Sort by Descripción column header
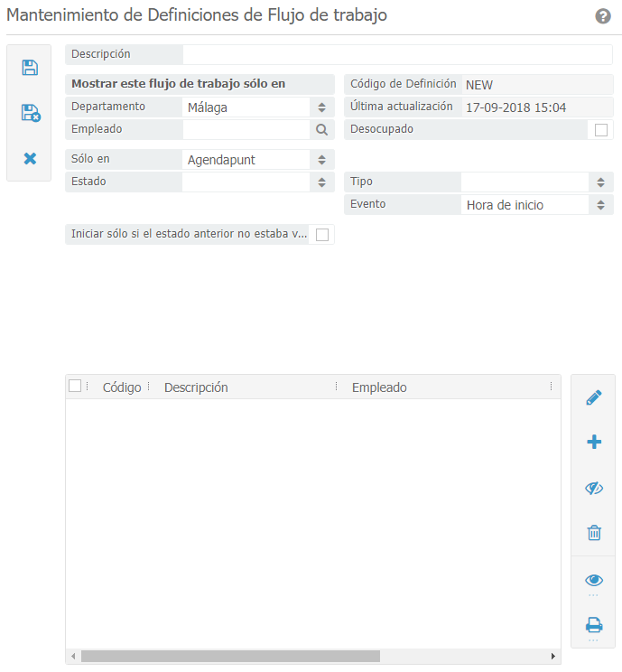This screenshot has height=672, width=622. (x=196, y=387)
